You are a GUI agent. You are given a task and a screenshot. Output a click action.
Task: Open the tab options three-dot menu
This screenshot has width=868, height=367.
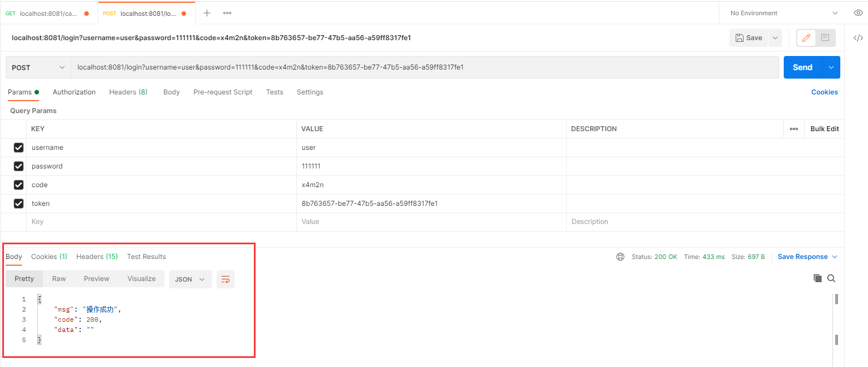pyautogui.click(x=227, y=13)
